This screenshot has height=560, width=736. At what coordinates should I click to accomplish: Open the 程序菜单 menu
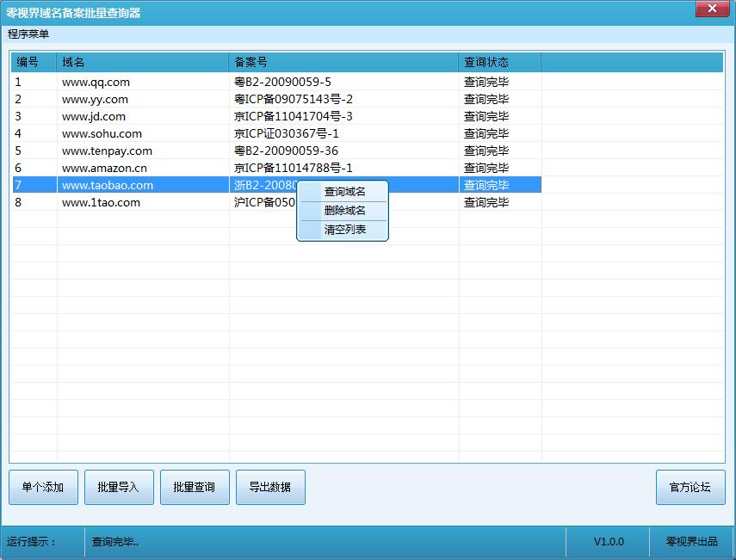tap(28, 34)
